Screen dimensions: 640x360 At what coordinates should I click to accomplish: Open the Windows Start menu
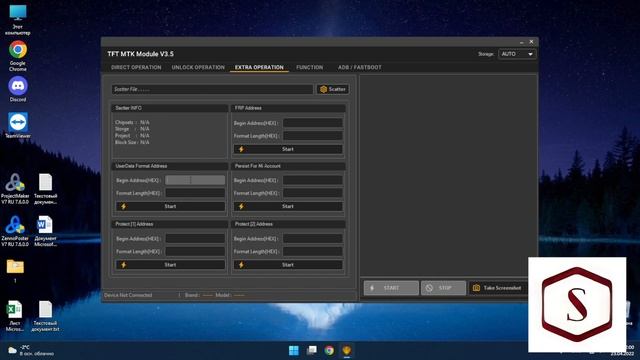(x=294, y=350)
